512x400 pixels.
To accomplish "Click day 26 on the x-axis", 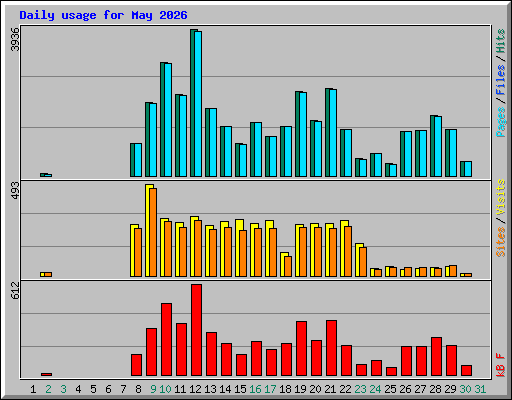I will 405,389.
